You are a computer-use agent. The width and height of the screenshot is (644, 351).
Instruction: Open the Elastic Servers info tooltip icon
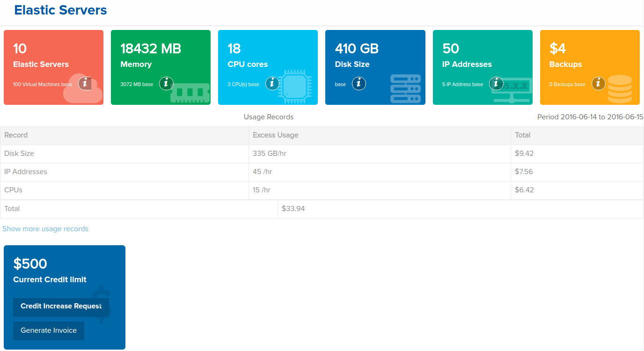tap(85, 83)
